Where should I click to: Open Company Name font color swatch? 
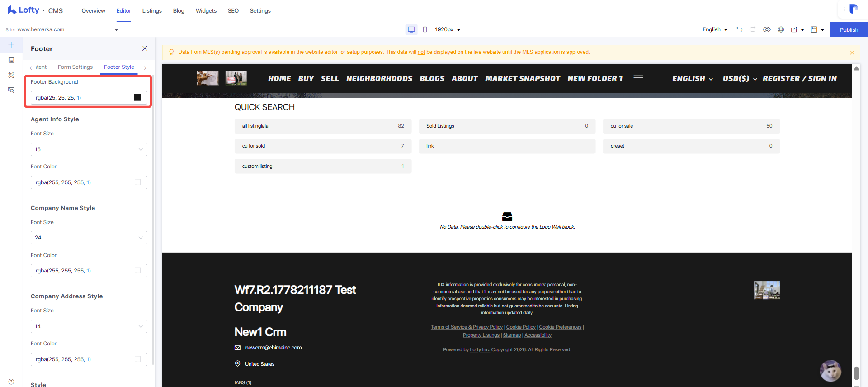coord(137,270)
